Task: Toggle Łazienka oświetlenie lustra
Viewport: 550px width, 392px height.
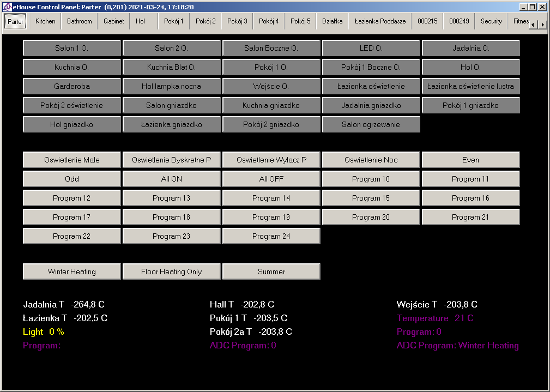Action: tap(470, 86)
